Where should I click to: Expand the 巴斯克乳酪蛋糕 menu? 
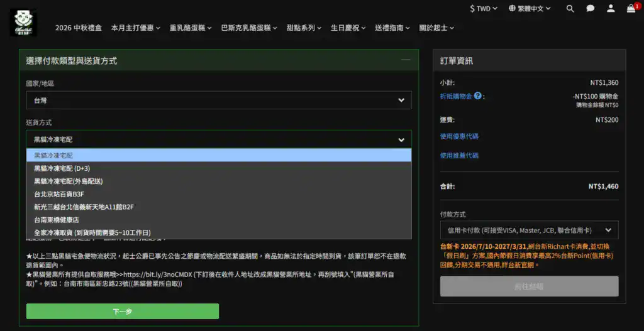pos(249,28)
